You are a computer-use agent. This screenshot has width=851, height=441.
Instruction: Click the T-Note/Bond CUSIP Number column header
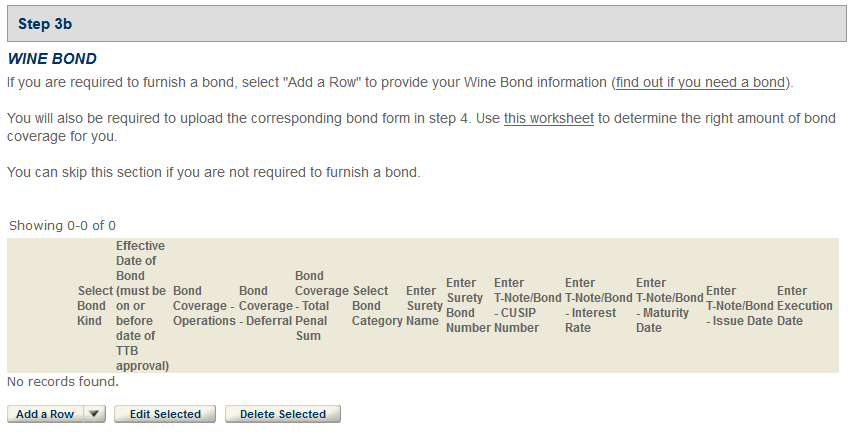pyautogui.click(x=527, y=306)
